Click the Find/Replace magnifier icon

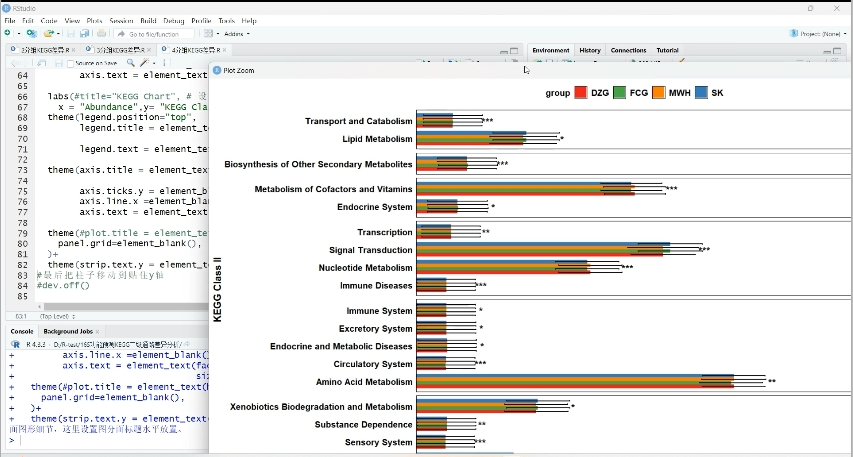pos(130,63)
